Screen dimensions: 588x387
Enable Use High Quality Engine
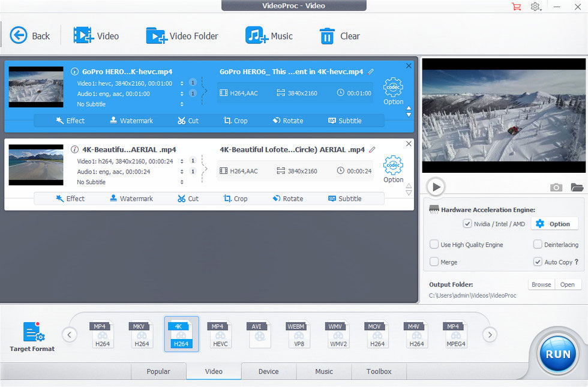tap(434, 245)
